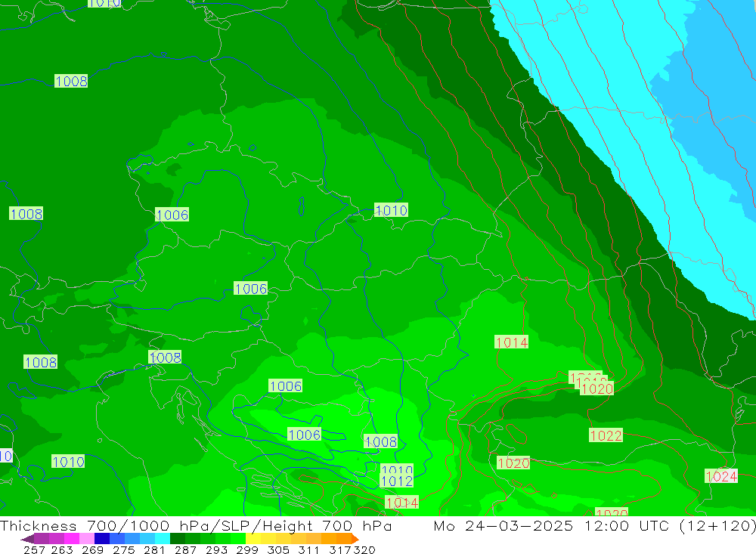Click the purple left arrow of legend

[x=27, y=539]
